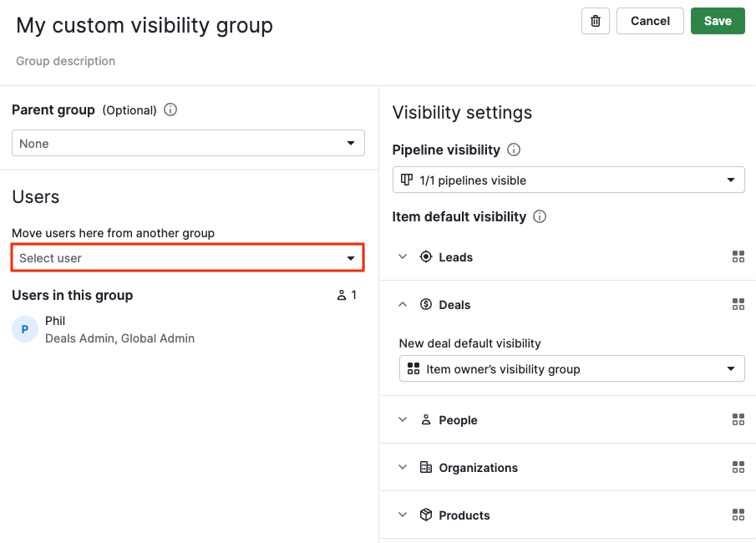Click visibility grid icon in People row
756x543 pixels.
[738, 420]
